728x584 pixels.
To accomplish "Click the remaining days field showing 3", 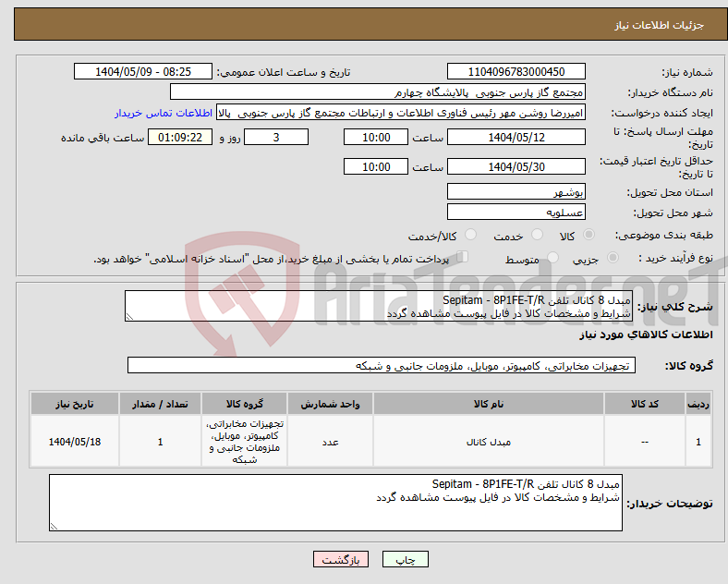I will pyautogui.click(x=276, y=138).
